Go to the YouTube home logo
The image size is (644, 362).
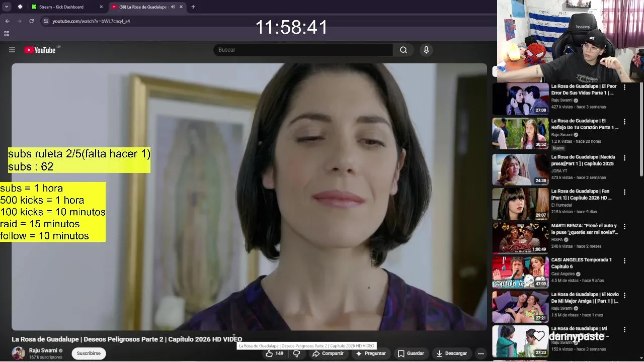point(40,50)
